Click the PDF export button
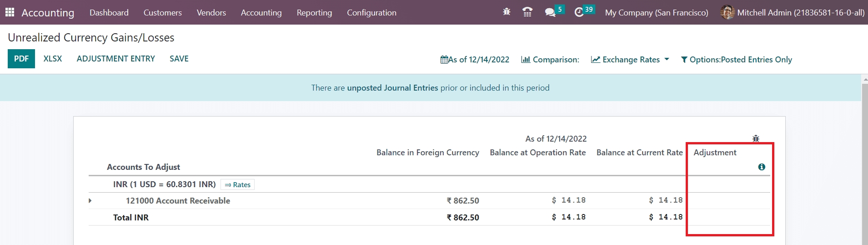 point(21,59)
